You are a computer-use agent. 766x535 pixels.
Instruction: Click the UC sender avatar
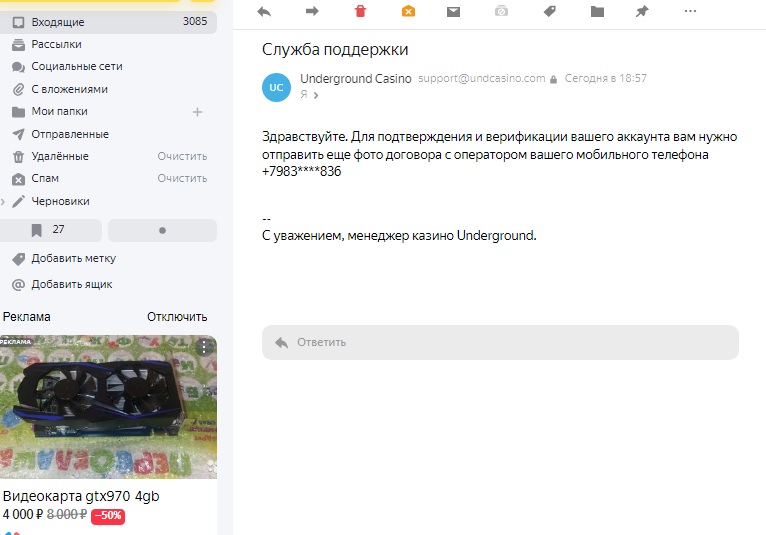click(x=277, y=87)
